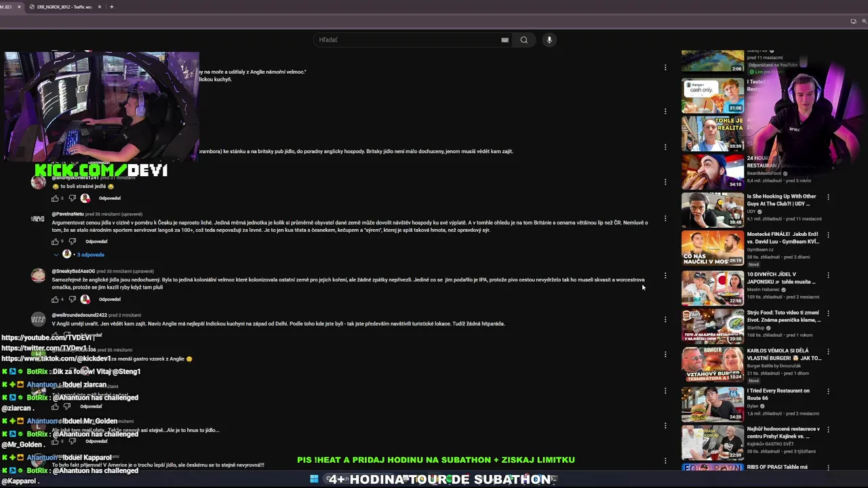
Task: Open the three-dot menu for the 'KARLOS VÉMOLA' video
Action: pyautogui.click(x=828, y=352)
